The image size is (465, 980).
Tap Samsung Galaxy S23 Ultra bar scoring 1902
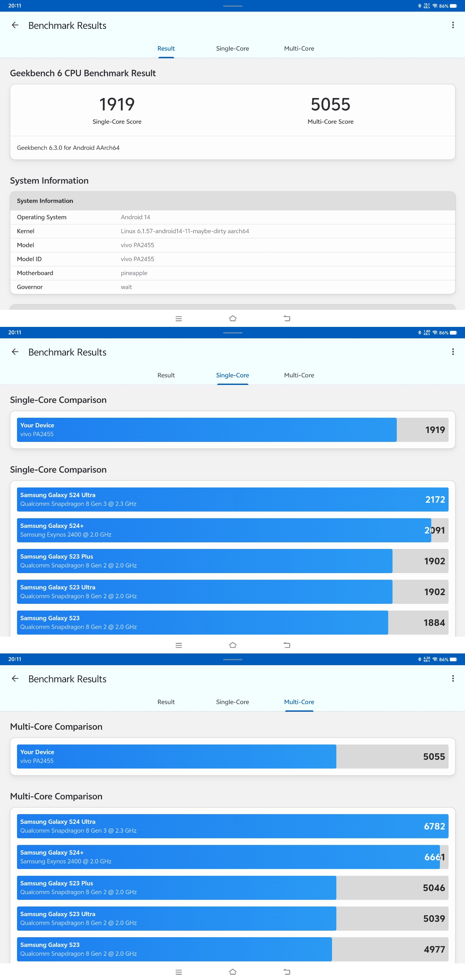233,592
